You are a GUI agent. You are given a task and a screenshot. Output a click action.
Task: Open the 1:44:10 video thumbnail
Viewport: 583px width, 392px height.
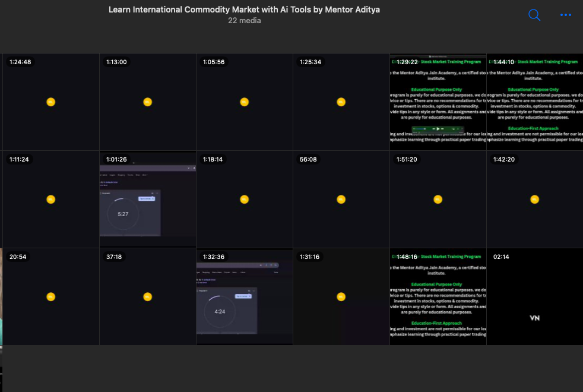click(534, 102)
